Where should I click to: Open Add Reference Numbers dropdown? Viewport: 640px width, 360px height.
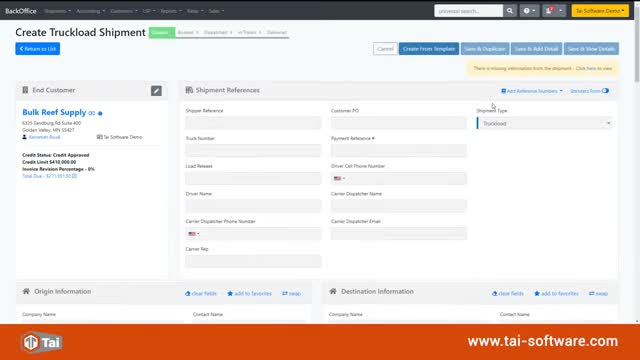(532, 91)
